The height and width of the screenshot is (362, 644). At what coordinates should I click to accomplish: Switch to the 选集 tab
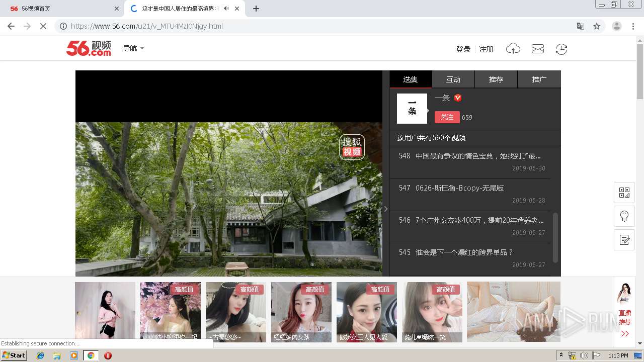point(411,79)
